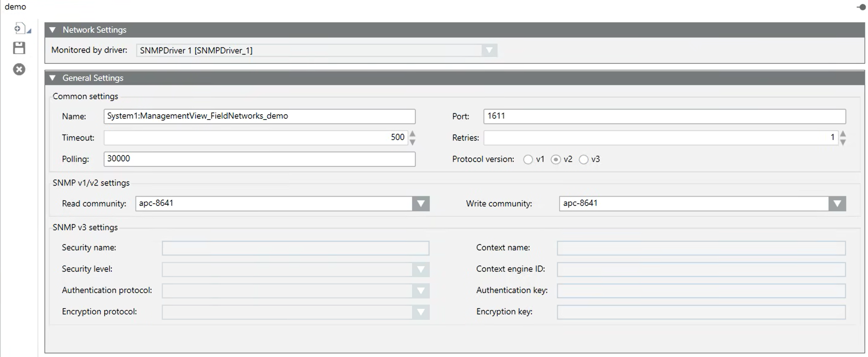Click the Name input field

(x=259, y=116)
